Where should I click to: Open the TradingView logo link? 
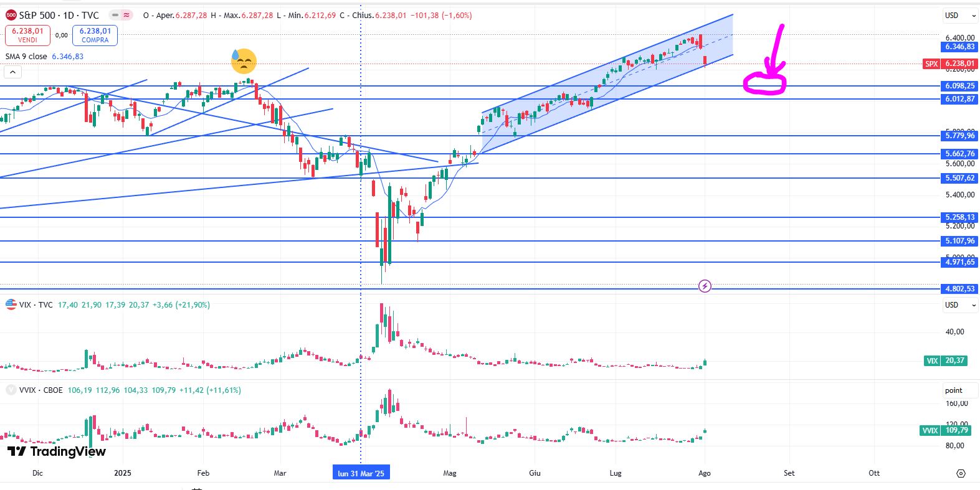pos(57,451)
